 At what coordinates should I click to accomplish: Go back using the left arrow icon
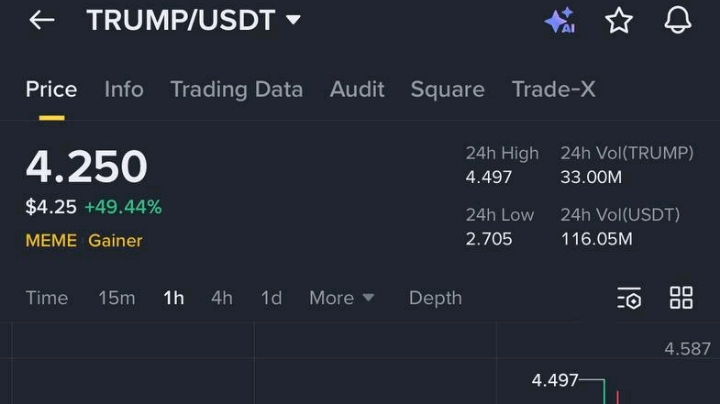pos(42,20)
